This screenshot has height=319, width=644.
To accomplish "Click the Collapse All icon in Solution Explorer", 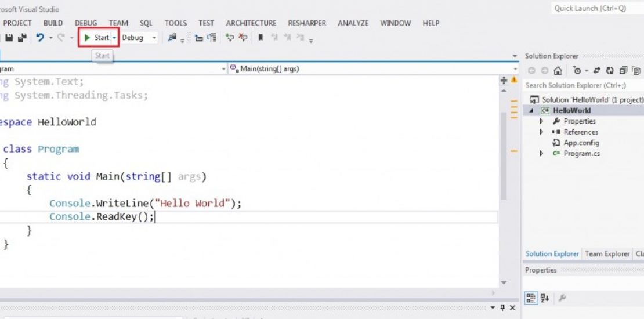I will point(623,71).
